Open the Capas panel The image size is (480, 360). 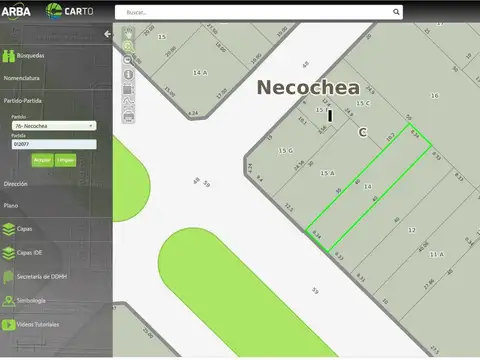click(x=25, y=229)
